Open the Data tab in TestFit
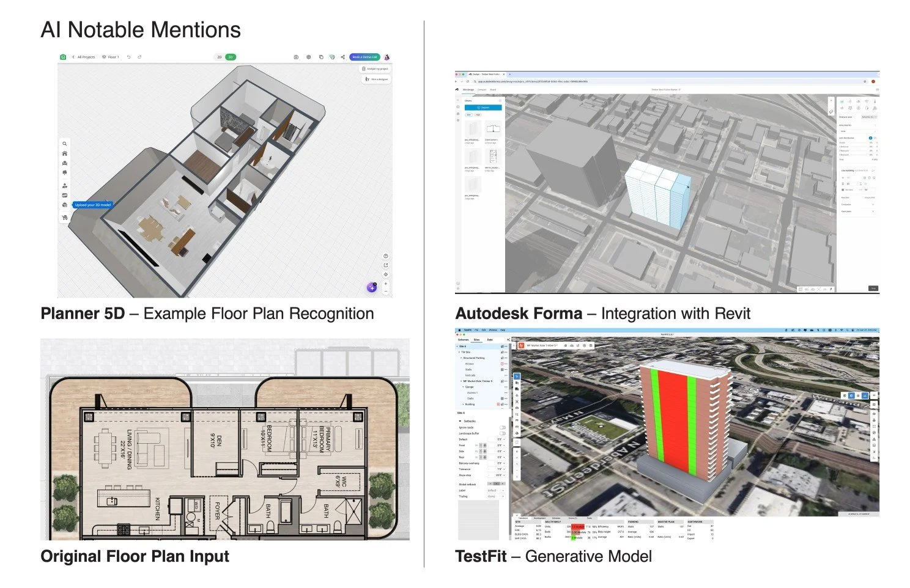 (x=490, y=340)
